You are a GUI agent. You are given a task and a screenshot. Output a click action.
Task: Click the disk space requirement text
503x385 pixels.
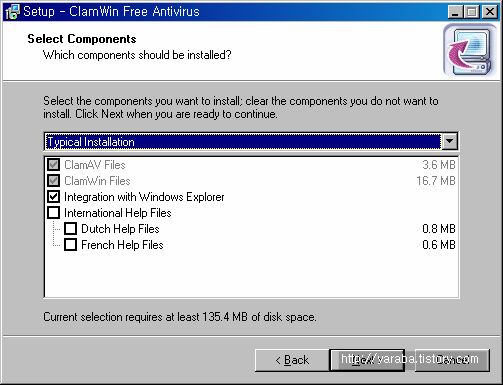pyautogui.click(x=180, y=317)
